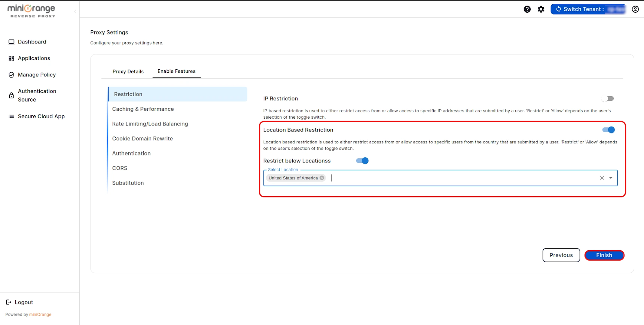Expand the Select Location dropdown arrow
Screen dimensions: 644x325
(x=611, y=178)
